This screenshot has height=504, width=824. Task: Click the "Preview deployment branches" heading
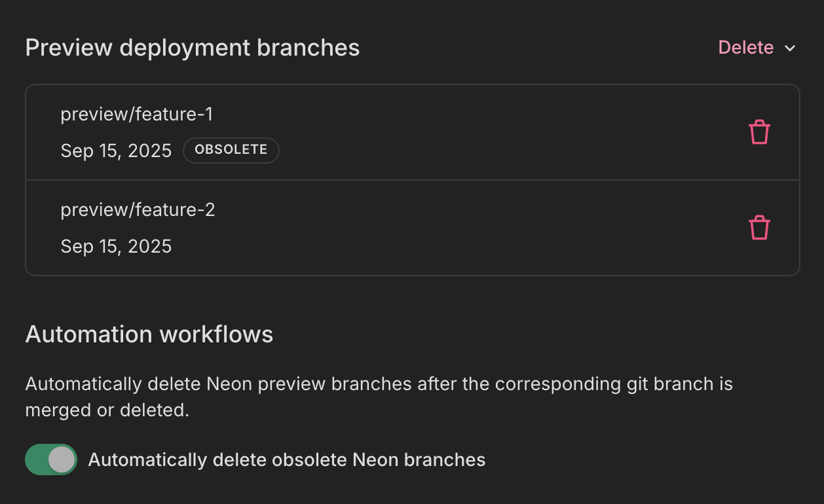[x=193, y=48]
